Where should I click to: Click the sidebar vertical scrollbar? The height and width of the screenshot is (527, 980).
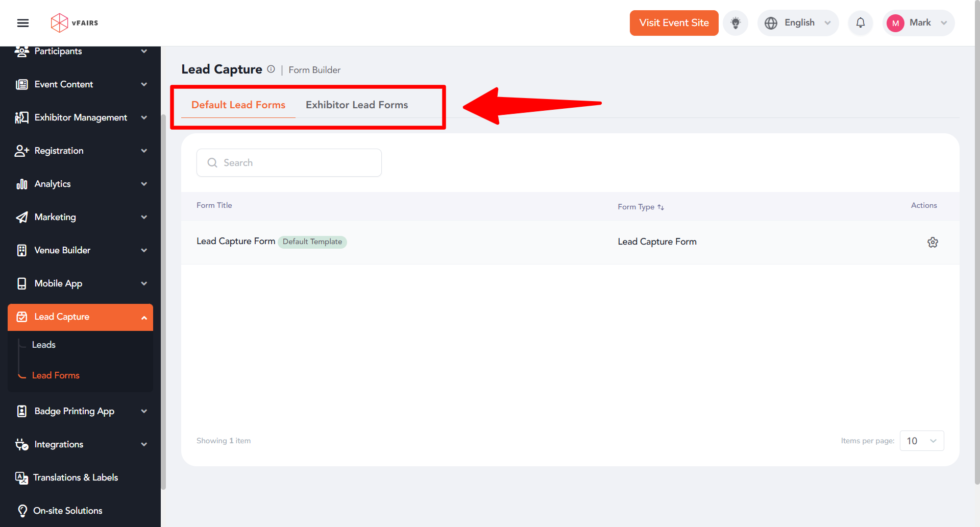[x=164, y=301]
